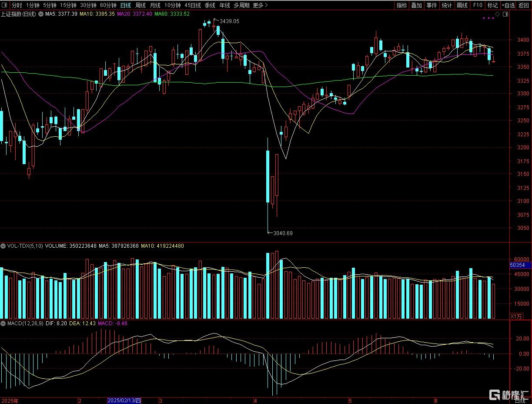The image size is (532, 404).
Task: Expand the MACD indicator dropdown arrow
Action: [3, 323]
